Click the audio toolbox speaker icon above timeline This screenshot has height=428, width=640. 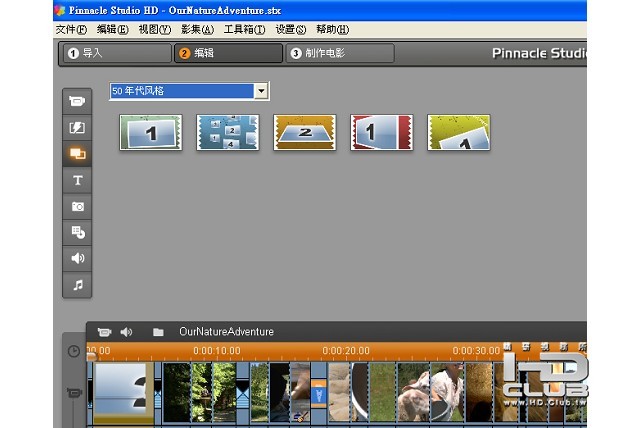(x=127, y=332)
